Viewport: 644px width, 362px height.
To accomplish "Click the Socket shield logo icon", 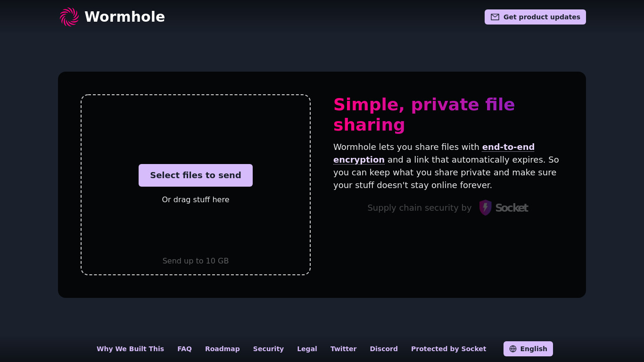I will click(485, 207).
